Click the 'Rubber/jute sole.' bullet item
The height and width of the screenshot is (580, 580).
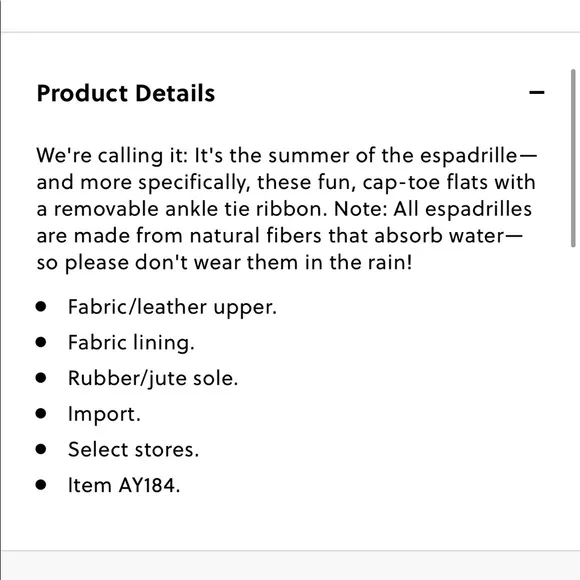pyautogui.click(x=153, y=378)
